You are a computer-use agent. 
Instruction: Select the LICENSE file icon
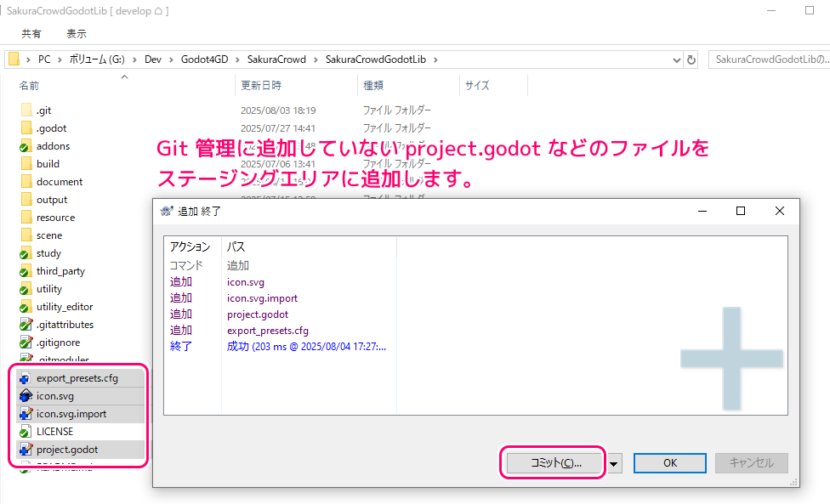point(26,431)
